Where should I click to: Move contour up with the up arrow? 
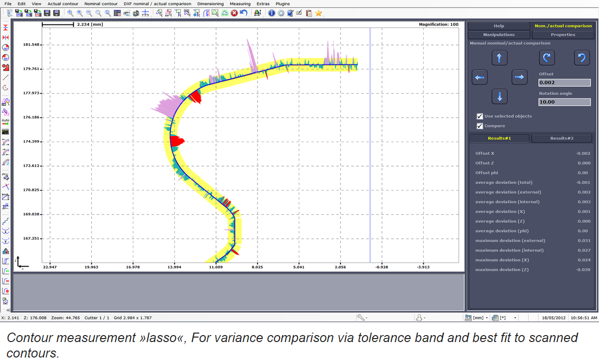coord(499,58)
